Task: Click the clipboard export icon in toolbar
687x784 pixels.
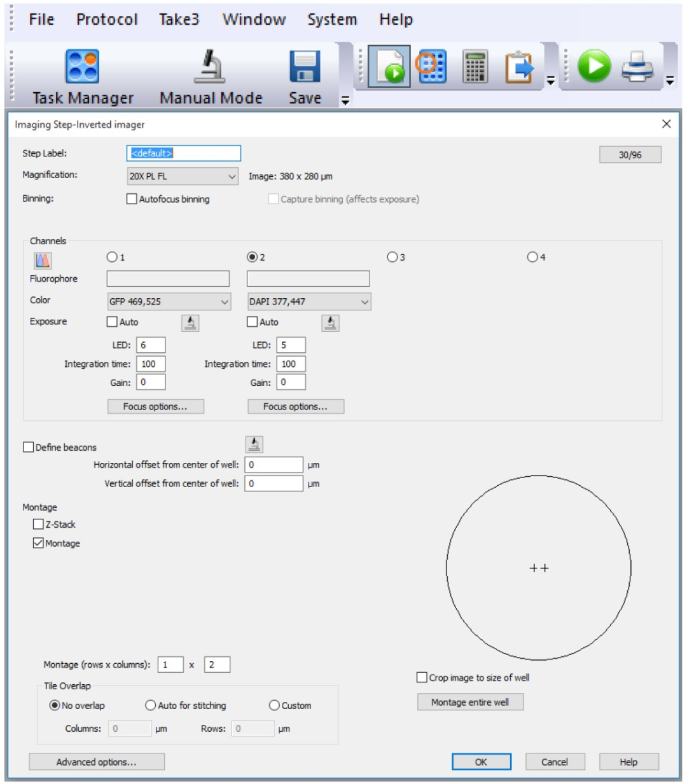Action: pos(519,67)
